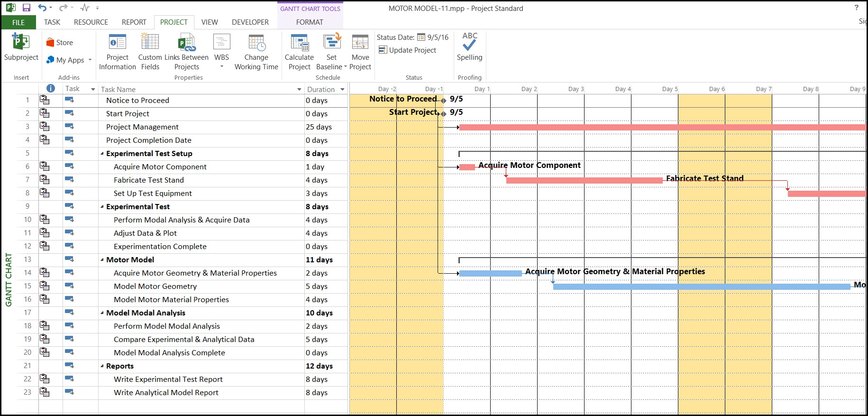868x416 pixels.
Task: Switch to the VIEW ribbon tab
Action: [x=210, y=22]
